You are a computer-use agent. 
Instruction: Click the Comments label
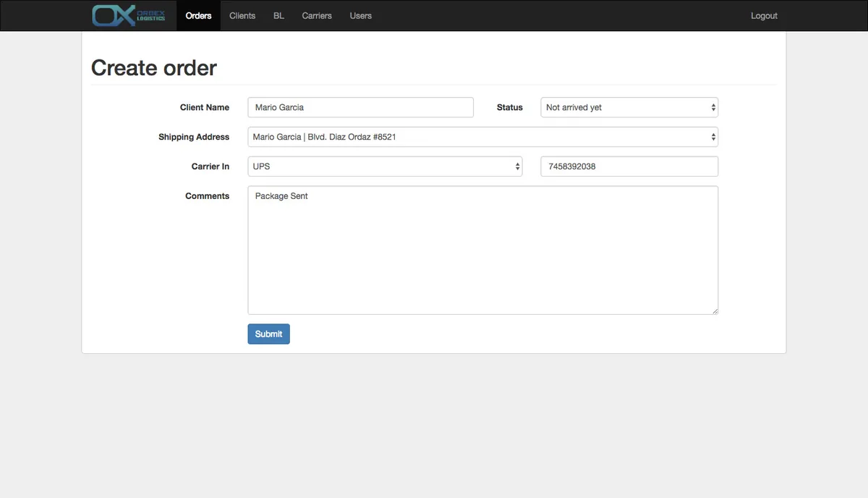coord(207,196)
